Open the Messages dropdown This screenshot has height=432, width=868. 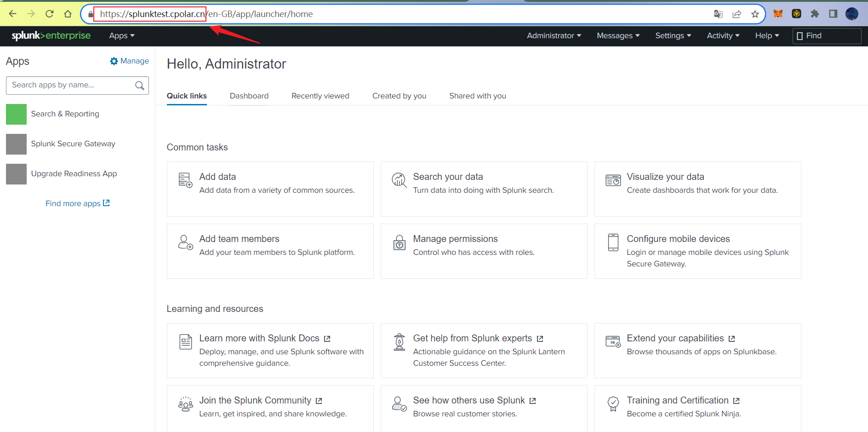tap(618, 36)
